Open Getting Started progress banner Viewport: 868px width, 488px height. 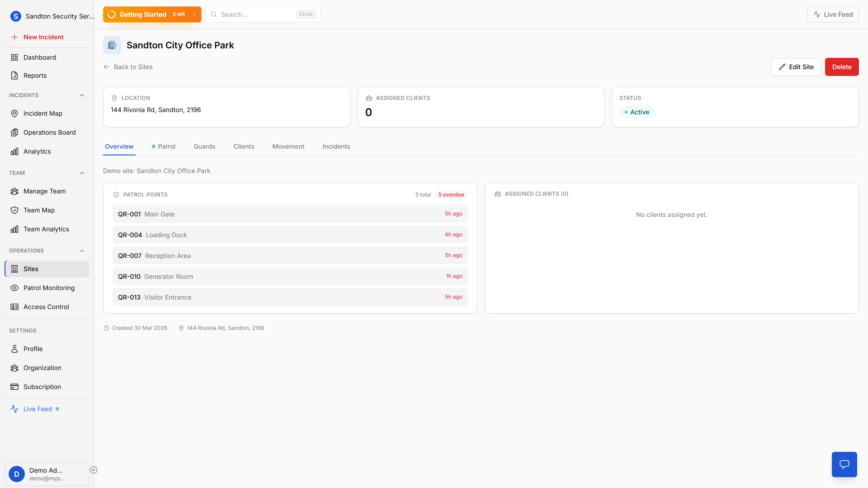(152, 14)
